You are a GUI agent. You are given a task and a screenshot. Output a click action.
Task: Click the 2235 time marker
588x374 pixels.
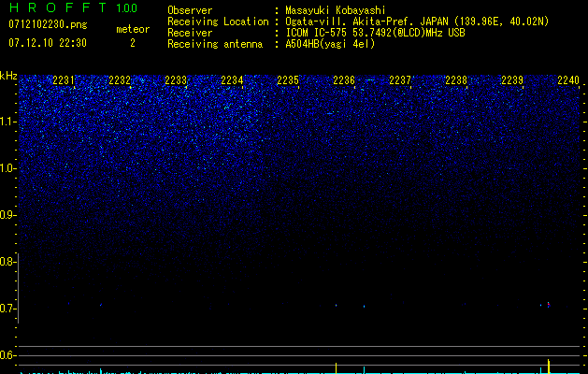pyautogui.click(x=288, y=80)
